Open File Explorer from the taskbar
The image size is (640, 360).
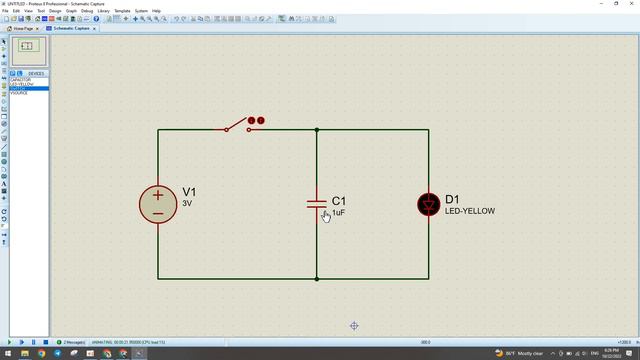pyautogui.click(x=25, y=353)
